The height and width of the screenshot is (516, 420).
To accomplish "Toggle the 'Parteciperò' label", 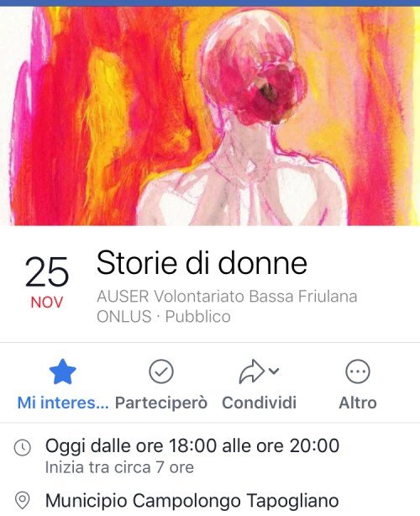I will (161, 403).
